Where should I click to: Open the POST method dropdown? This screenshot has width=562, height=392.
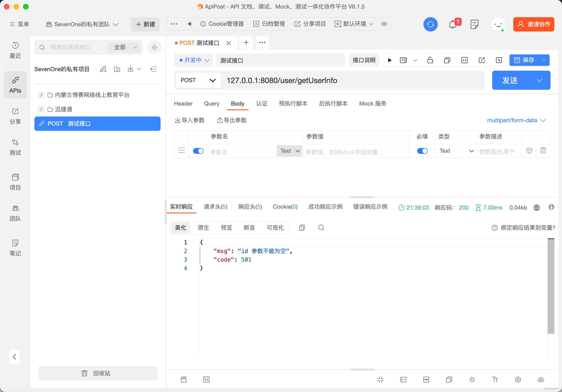coord(198,80)
